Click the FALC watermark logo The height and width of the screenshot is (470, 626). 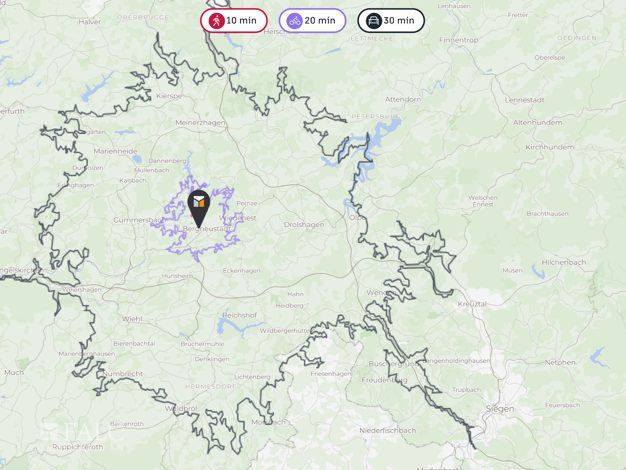[x=82, y=434]
